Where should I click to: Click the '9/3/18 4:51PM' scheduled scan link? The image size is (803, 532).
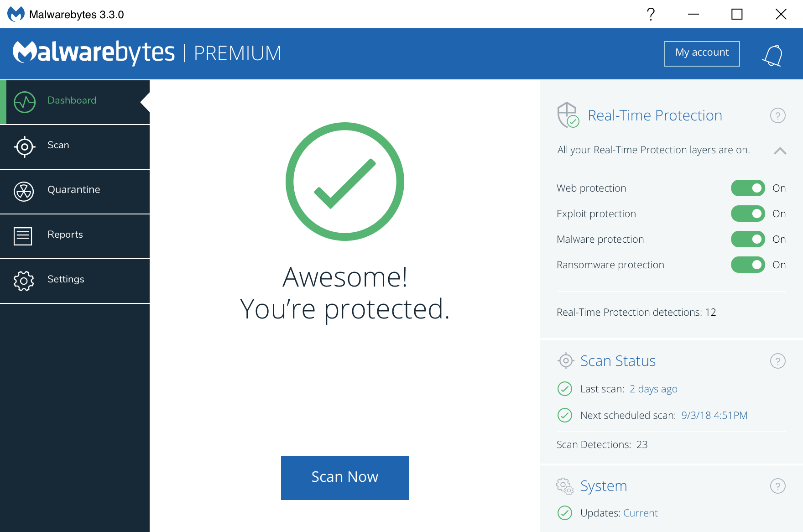point(714,415)
